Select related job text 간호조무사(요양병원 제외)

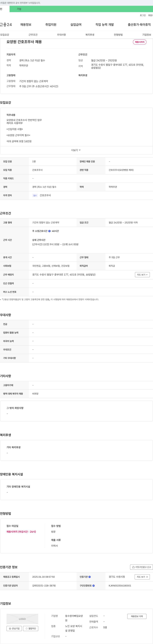(121, 170)
